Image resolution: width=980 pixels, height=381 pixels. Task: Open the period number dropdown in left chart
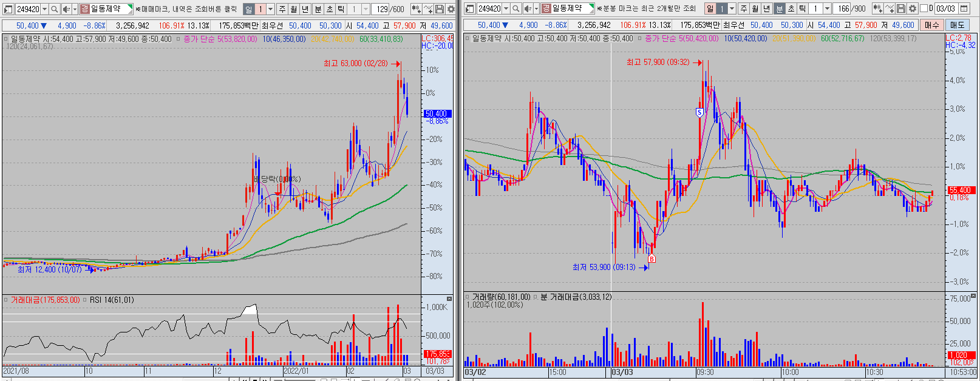tap(270, 9)
